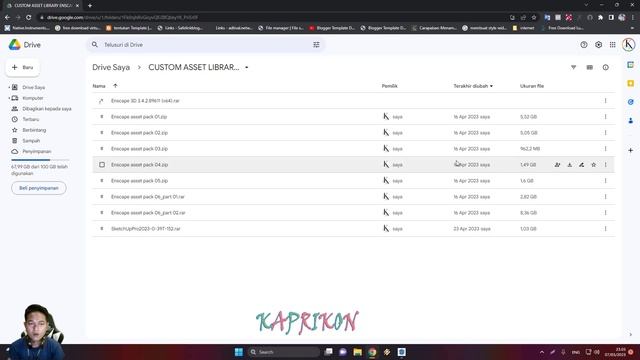Screen dimensions: 640x360
Task: Share Enscape asset pack 04.zip
Action: point(558,165)
